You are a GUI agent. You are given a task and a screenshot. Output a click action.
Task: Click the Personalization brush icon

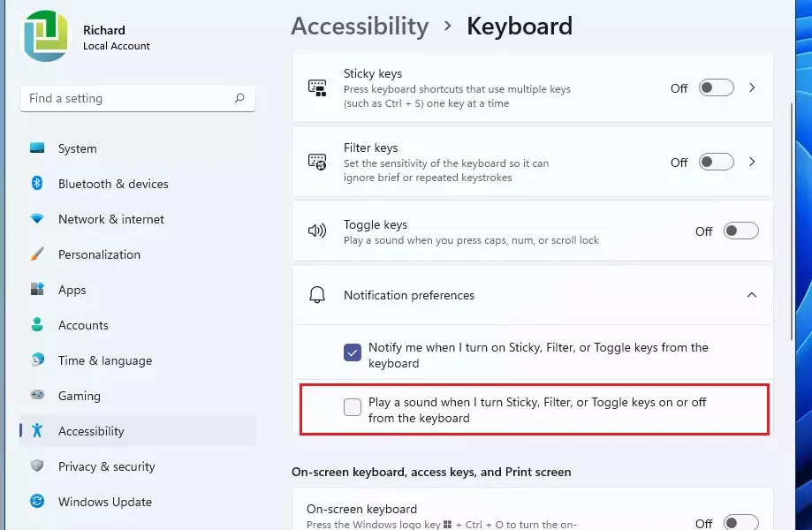[36, 254]
